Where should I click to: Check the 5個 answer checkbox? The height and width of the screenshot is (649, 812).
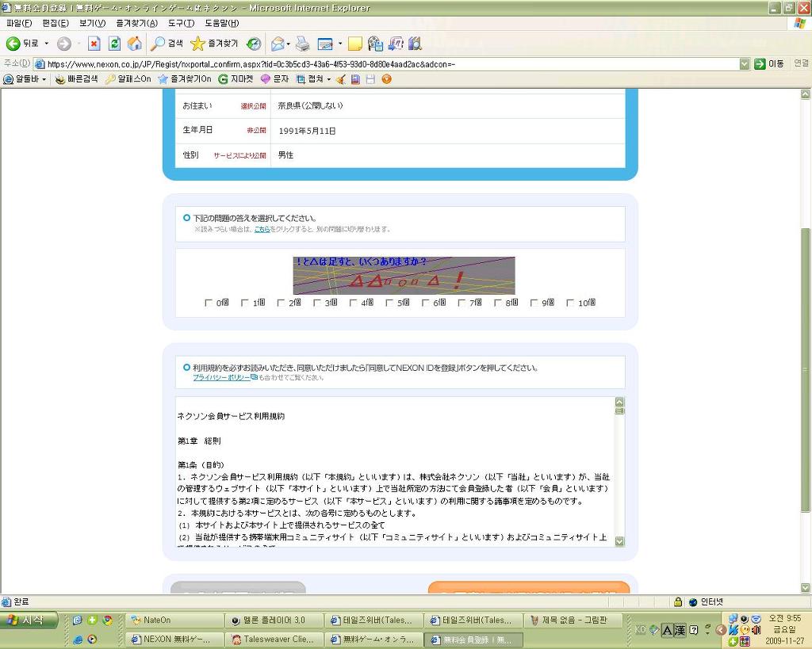coord(389,303)
